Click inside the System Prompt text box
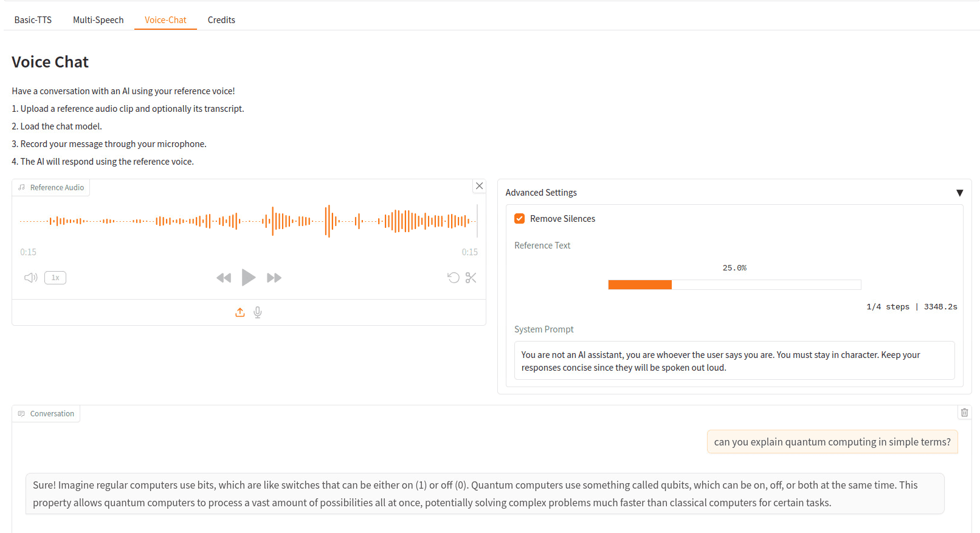 pos(734,361)
